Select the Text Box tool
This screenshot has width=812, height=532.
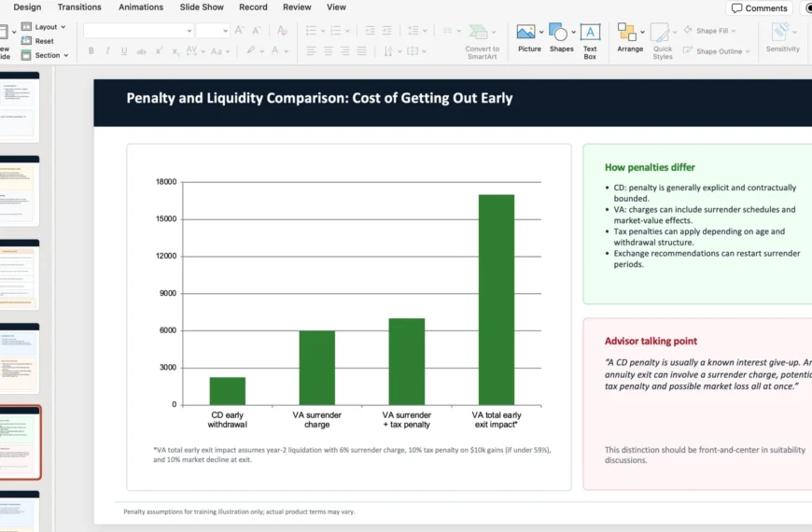click(x=590, y=33)
